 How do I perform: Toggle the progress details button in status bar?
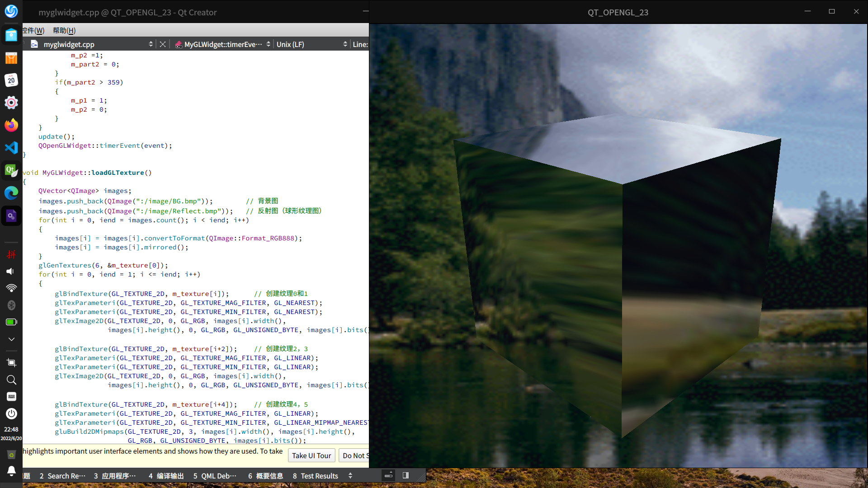pos(388,475)
